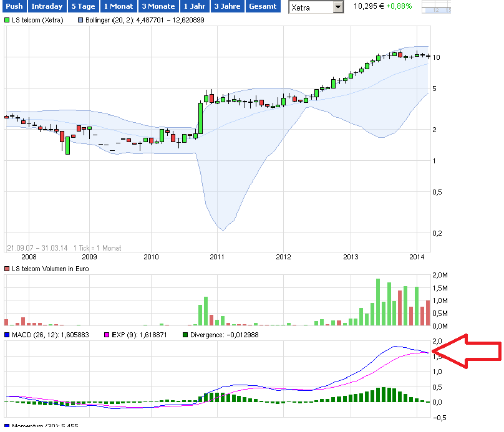This screenshot has width=504, height=432.
Task: Click the Xetra exchange selection field
Action: [x=311, y=7]
